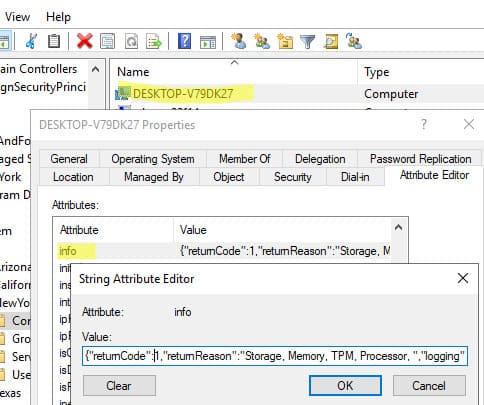The height and width of the screenshot is (405, 484).
Task: Click the Clear button
Action: point(119,386)
